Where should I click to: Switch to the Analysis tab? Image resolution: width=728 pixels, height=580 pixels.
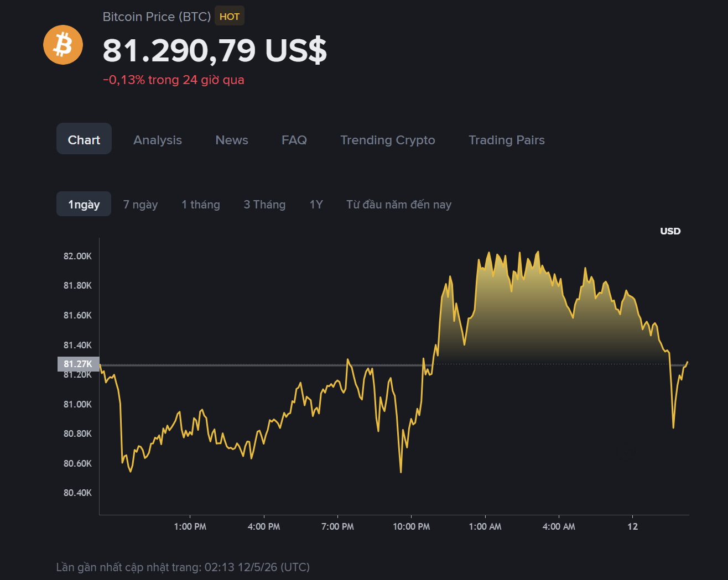coord(158,140)
